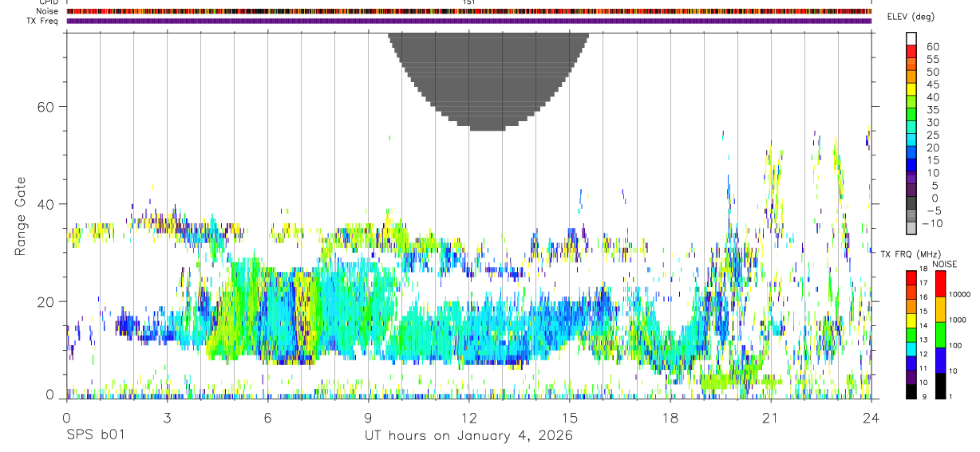Click the 'TX Freq' row label at top left
Screen dimensions: 980x452
(x=42, y=21)
